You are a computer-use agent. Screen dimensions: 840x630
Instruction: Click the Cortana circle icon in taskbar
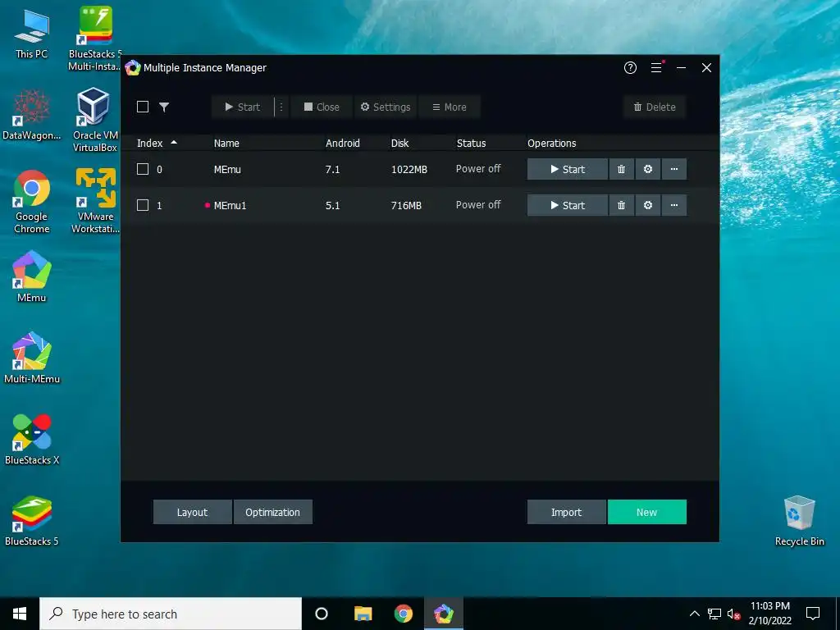(322, 614)
